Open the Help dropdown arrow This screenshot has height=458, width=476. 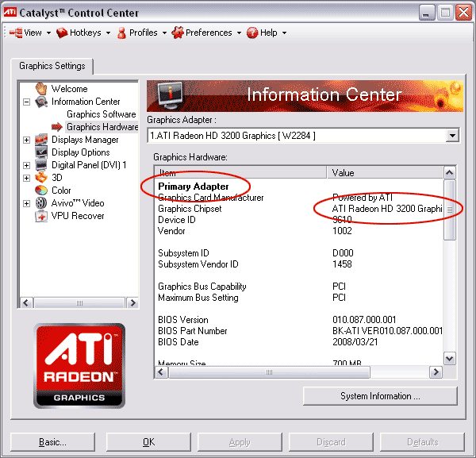tap(284, 33)
